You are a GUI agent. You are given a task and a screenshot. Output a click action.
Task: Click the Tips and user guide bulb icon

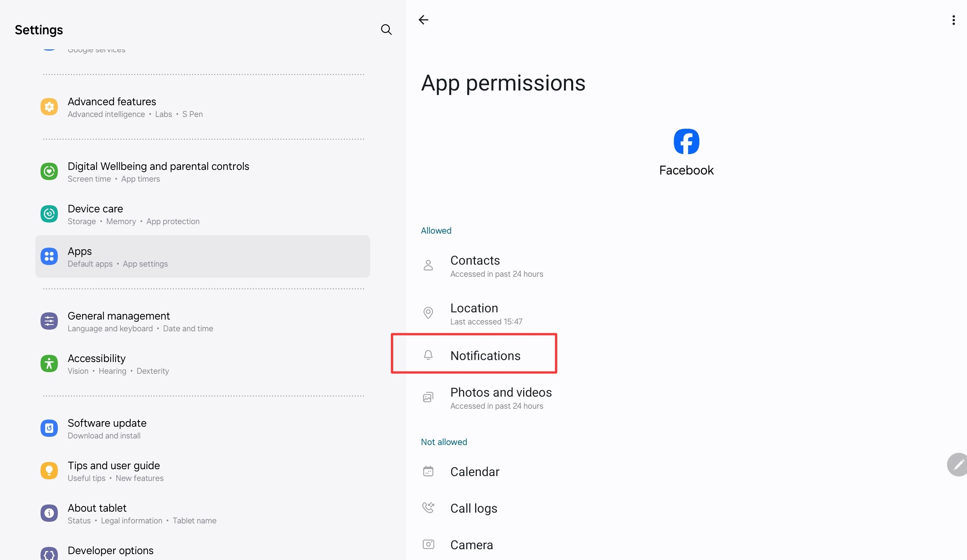49,470
